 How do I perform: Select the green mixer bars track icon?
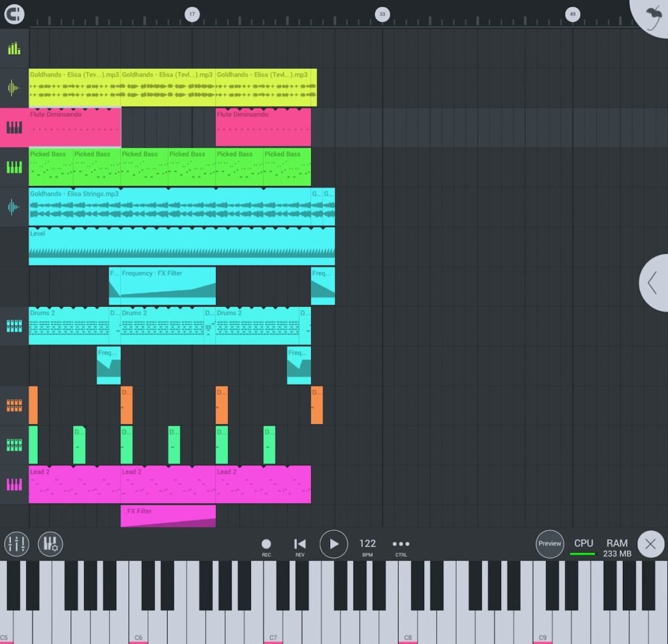point(14,48)
